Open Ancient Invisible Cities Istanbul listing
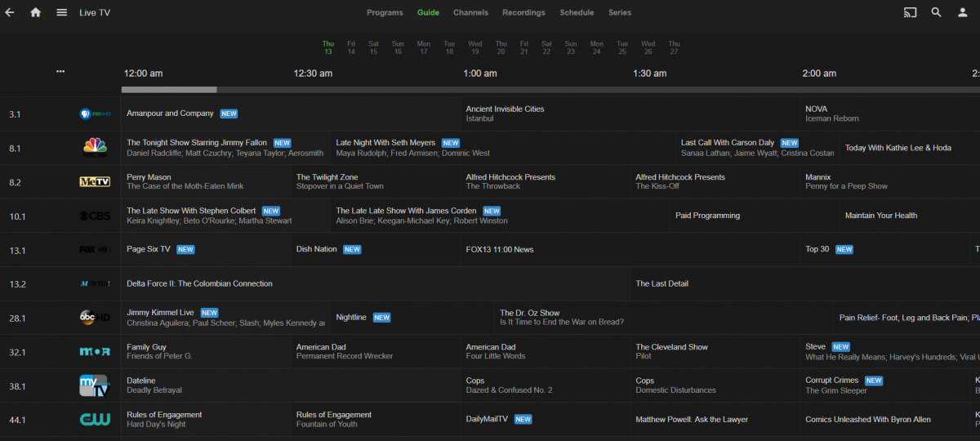980x441 pixels. pyautogui.click(x=630, y=114)
